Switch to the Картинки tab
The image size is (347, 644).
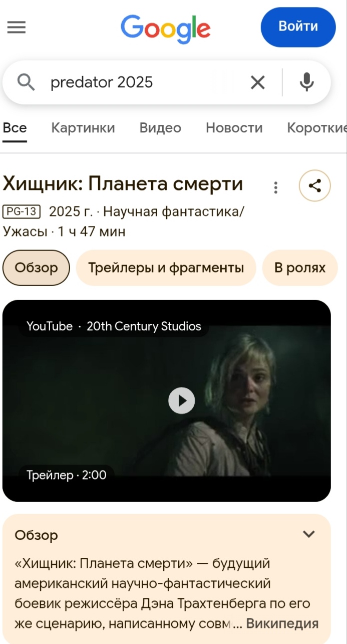(x=83, y=128)
